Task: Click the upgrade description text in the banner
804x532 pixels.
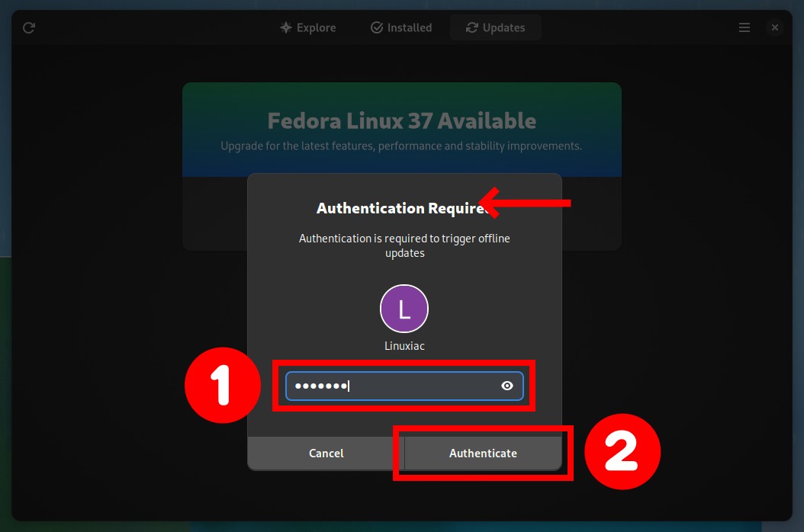Action: [x=401, y=146]
